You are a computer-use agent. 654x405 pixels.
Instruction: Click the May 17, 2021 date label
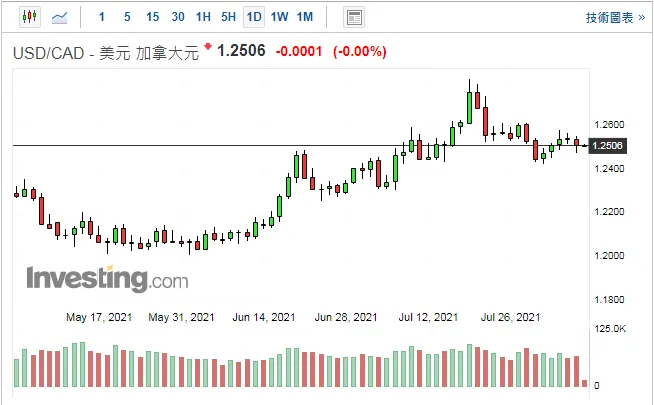point(99,317)
